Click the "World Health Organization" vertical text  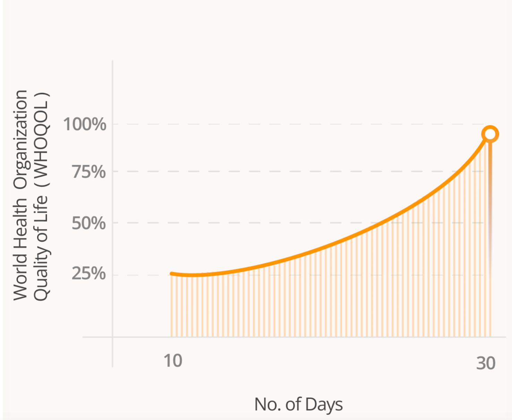tap(21, 194)
